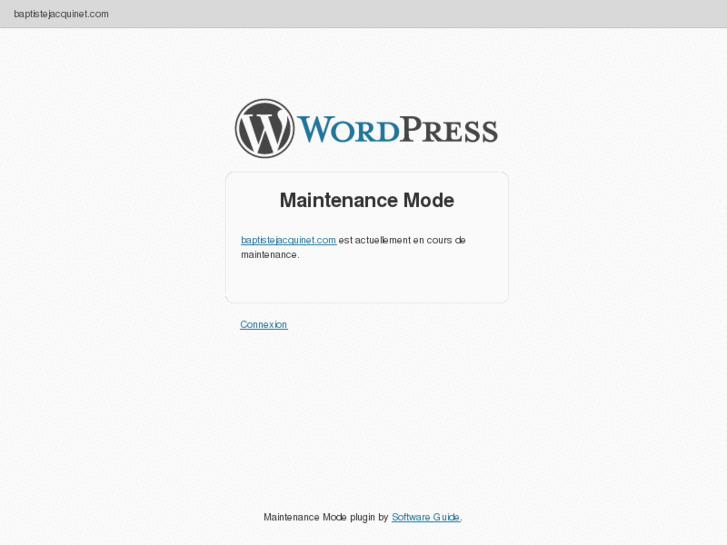Click the Maintenance Mode heading
Viewport: 727px width, 545px height.
(x=367, y=200)
